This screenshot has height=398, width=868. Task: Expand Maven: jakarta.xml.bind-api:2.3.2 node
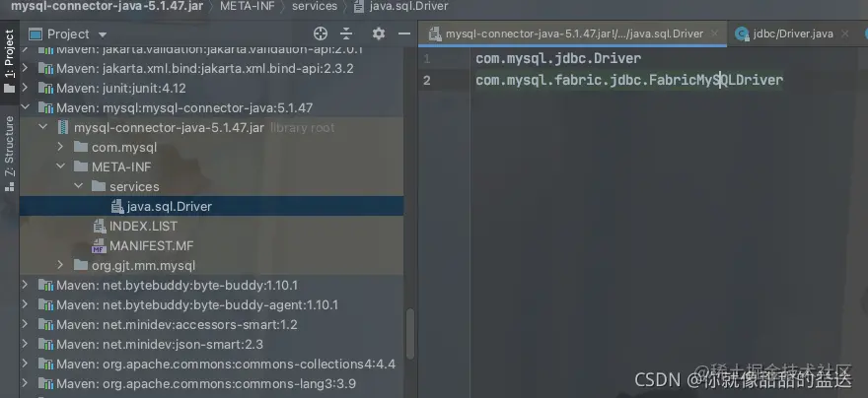coord(25,69)
